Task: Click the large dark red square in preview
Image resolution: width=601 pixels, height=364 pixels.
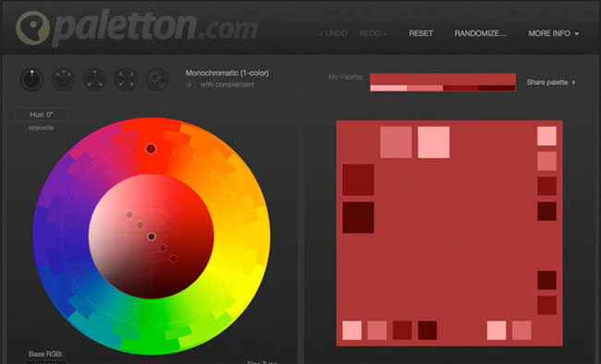Action: 358,180
